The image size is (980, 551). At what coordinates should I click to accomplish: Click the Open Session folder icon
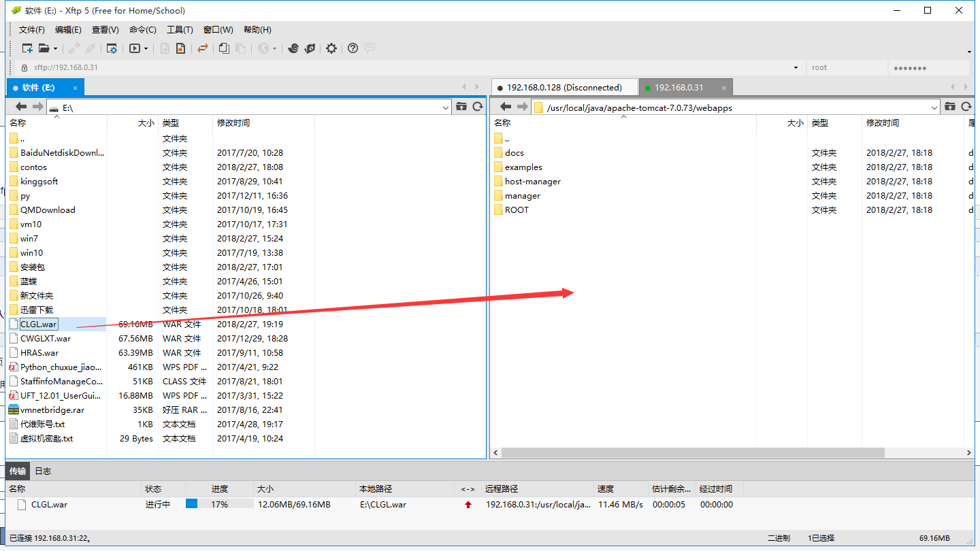pyautogui.click(x=44, y=48)
